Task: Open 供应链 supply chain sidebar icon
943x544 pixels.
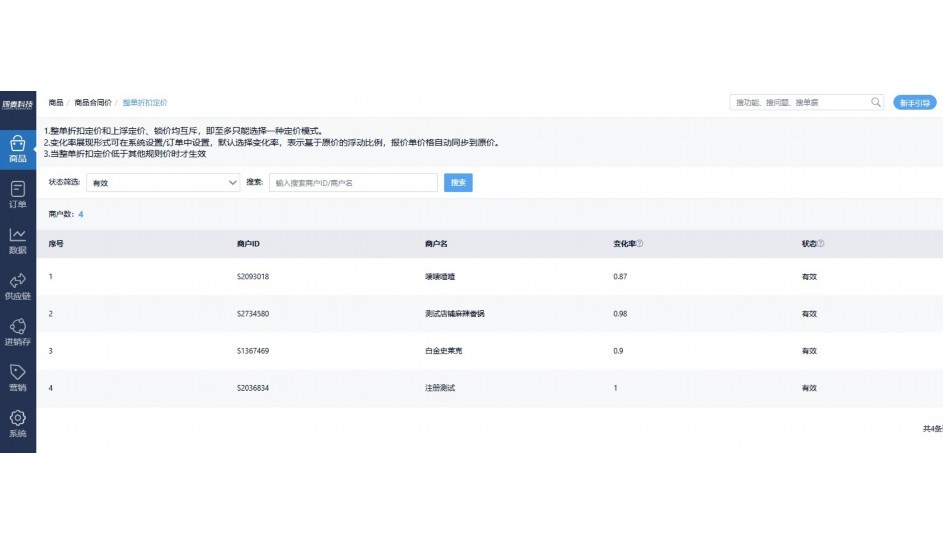Action: click(x=17, y=286)
